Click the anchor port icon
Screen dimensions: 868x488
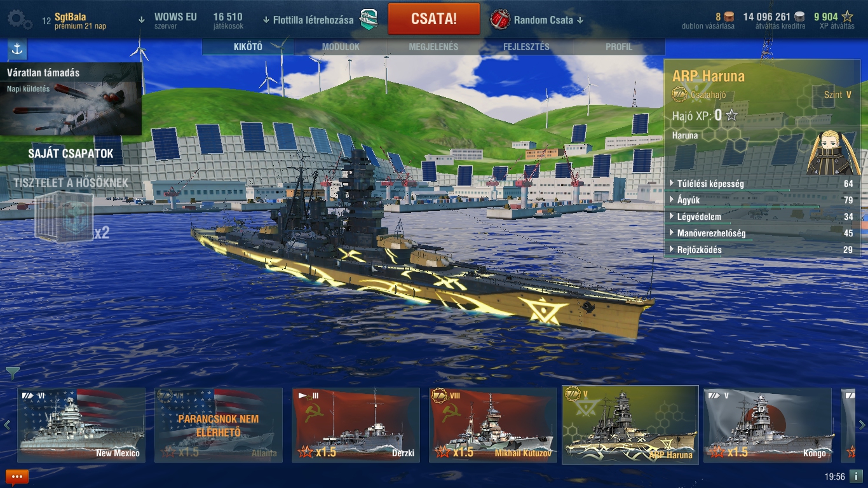[17, 49]
